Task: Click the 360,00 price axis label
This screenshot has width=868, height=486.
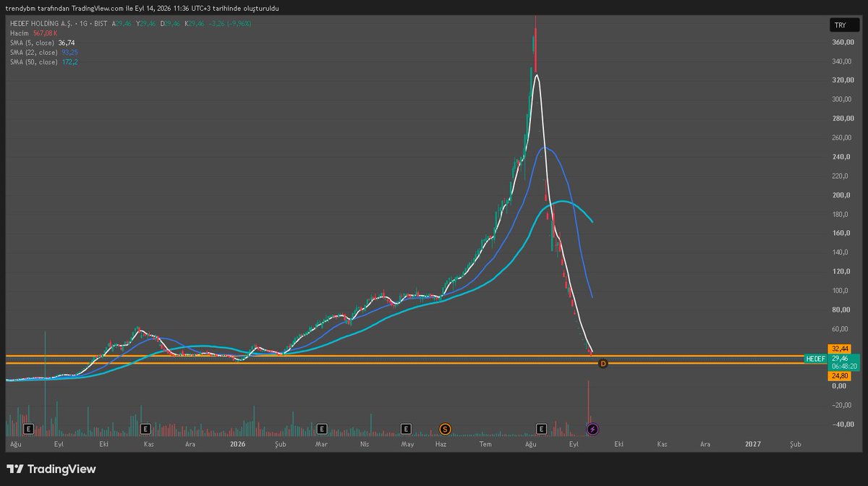Action: (843, 42)
